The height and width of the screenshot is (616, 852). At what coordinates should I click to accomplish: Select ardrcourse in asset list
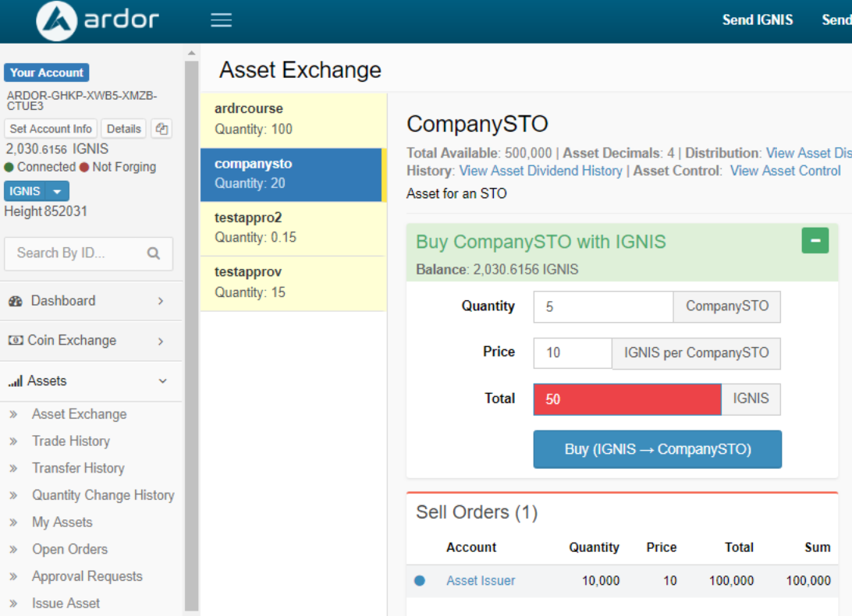coord(293,119)
